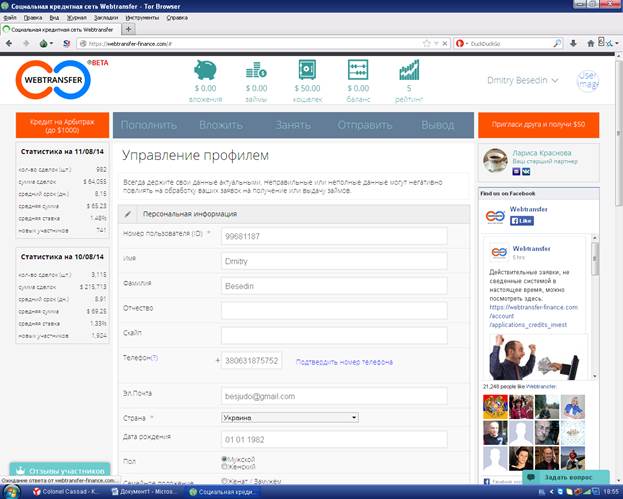Screen dimensions: 623x499
Task: Click the Фамилия field containing Besedin
Action: tap(334, 286)
